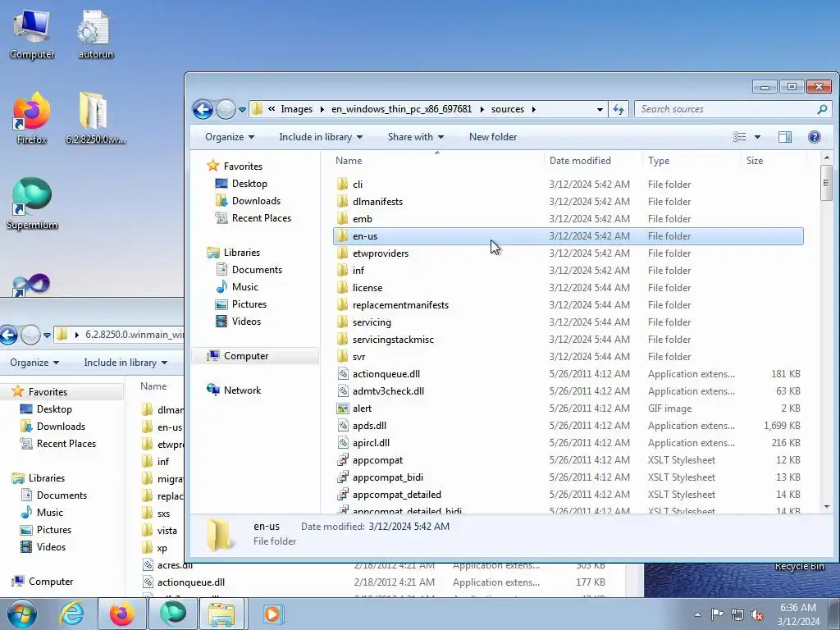840x630 pixels.
Task: Click the Images breadcrumb in address bar
Action: (x=296, y=109)
